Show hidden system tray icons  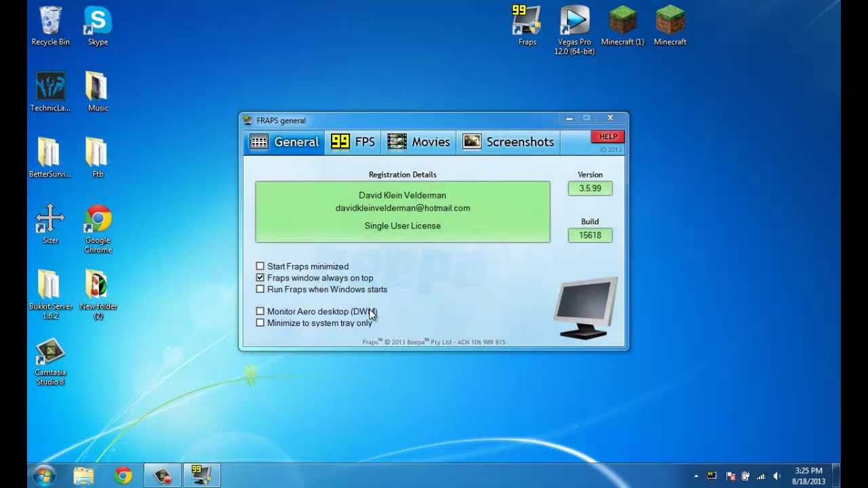[x=696, y=476]
